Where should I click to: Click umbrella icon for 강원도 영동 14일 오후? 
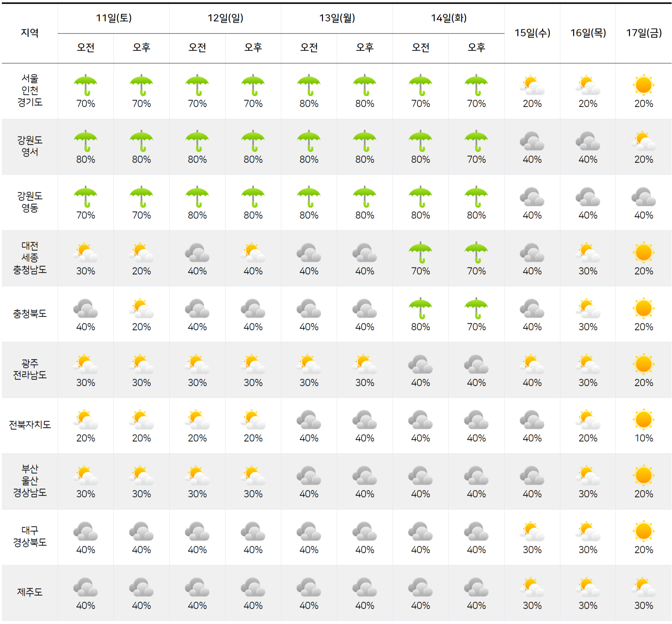point(476,197)
